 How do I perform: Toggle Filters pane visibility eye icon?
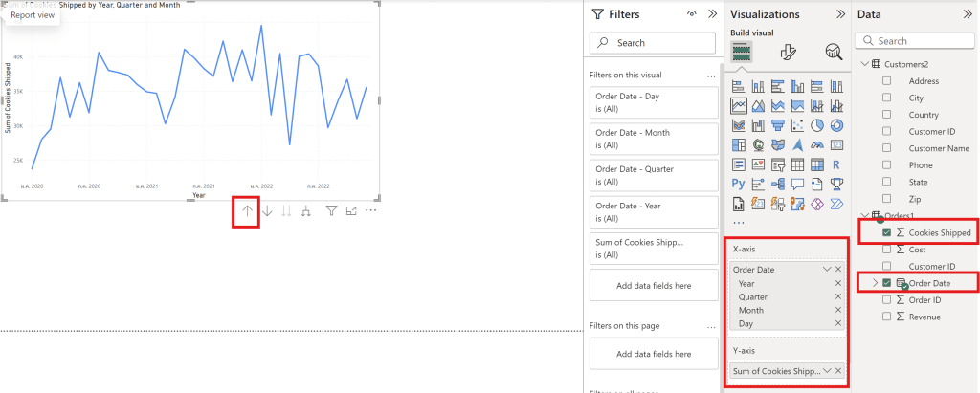[x=692, y=14]
